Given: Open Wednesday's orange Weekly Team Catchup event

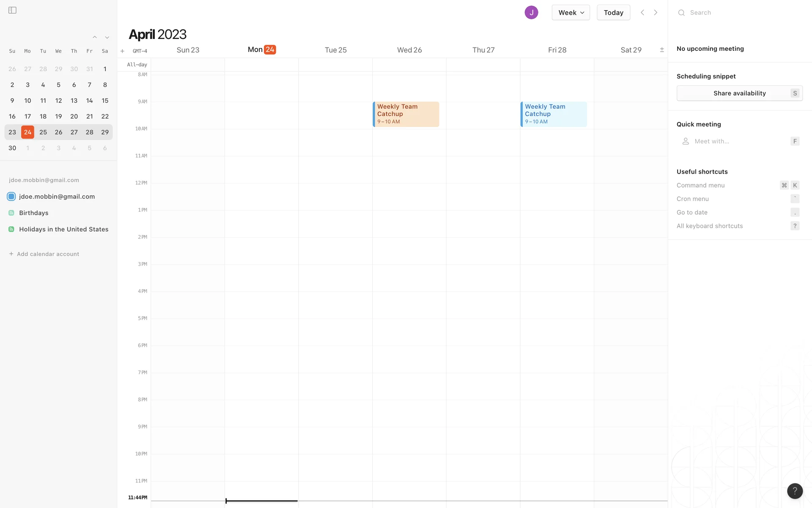Looking at the screenshot, I should [x=406, y=114].
